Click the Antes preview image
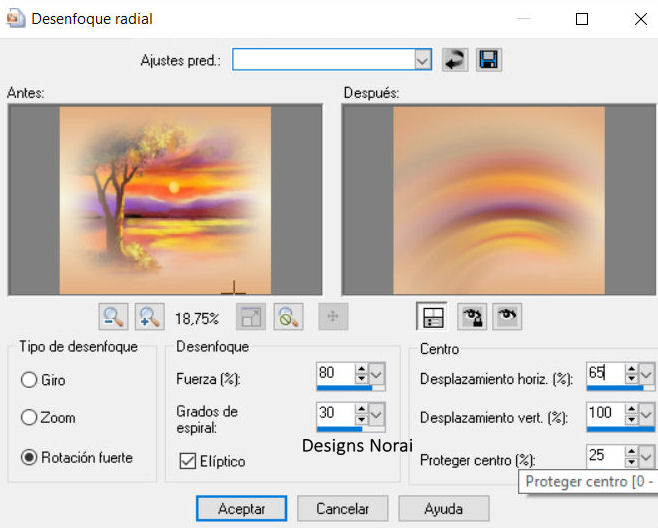 (165, 200)
